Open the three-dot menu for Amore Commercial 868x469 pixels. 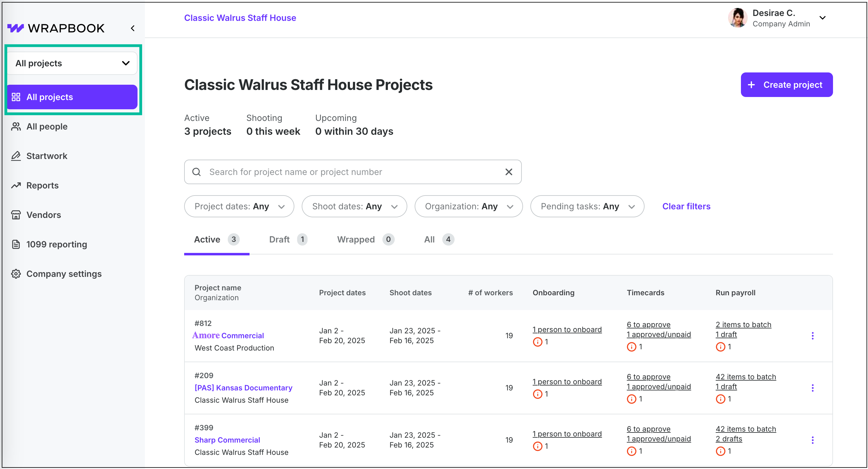[812, 336]
